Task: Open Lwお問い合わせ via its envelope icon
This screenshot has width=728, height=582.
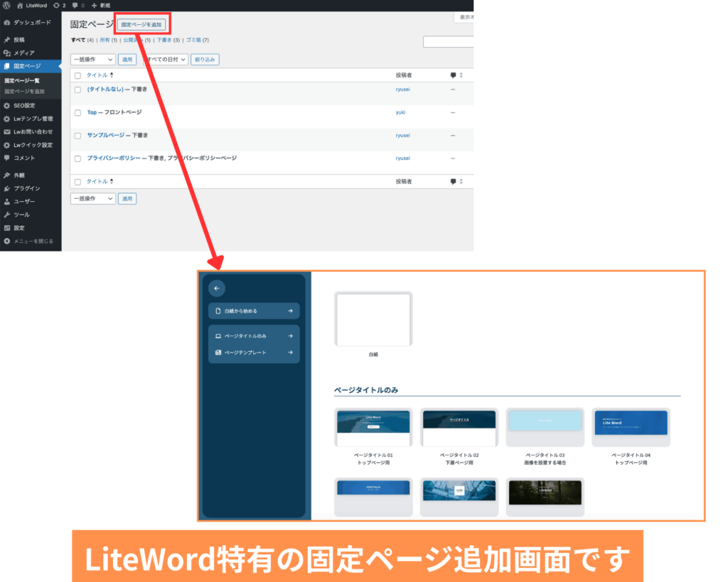Action: point(7,131)
